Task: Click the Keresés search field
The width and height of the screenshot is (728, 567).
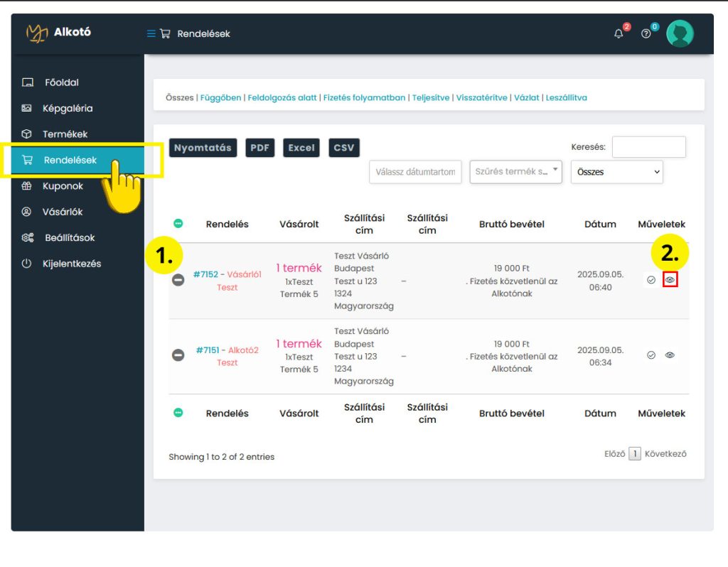Action: (x=648, y=147)
